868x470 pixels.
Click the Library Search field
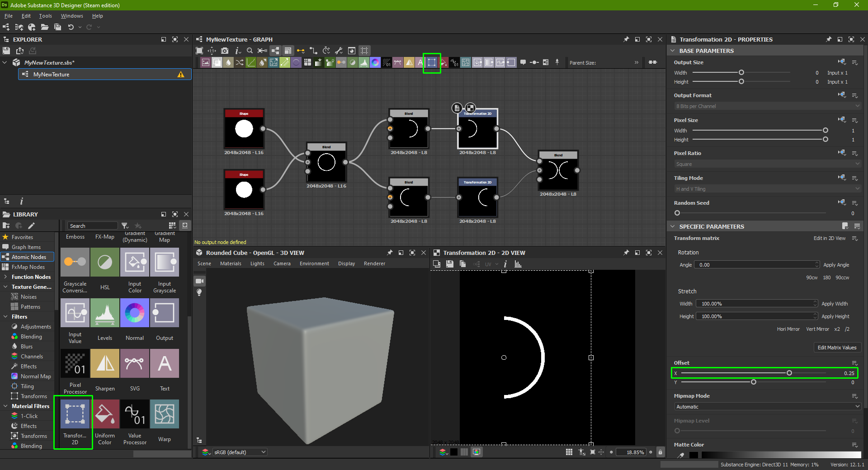tap(93, 226)
